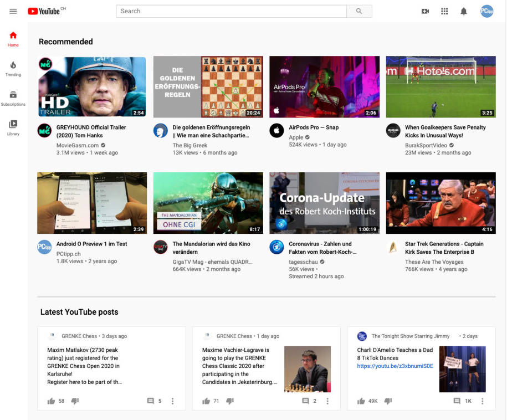This screenshot has height=420, width=507.
Task: Open comments on the Charli D'Amelio post
Action: (457, 401)
